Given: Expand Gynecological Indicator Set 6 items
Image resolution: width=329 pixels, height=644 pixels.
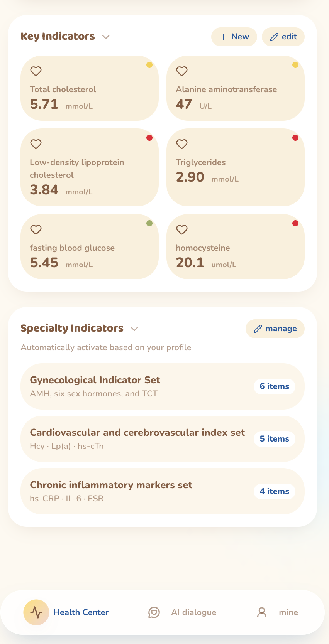Looking at the screenshot, I should [275, 386].
